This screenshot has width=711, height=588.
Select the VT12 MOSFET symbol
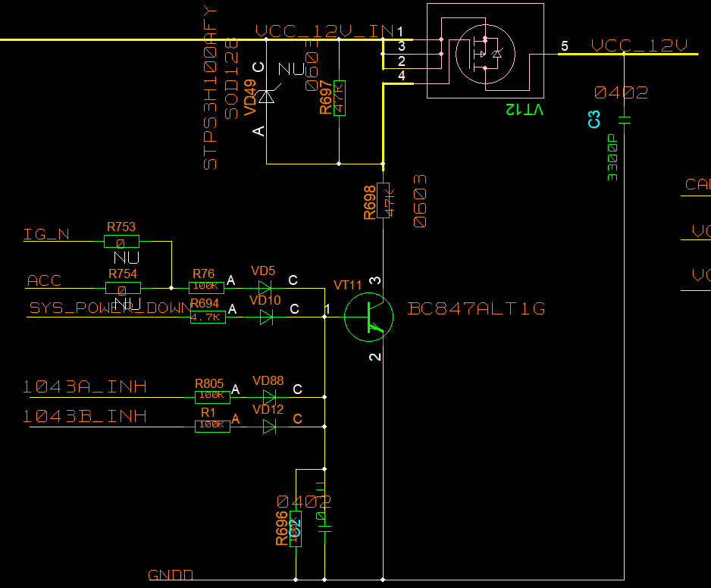(x=485, y=52)
